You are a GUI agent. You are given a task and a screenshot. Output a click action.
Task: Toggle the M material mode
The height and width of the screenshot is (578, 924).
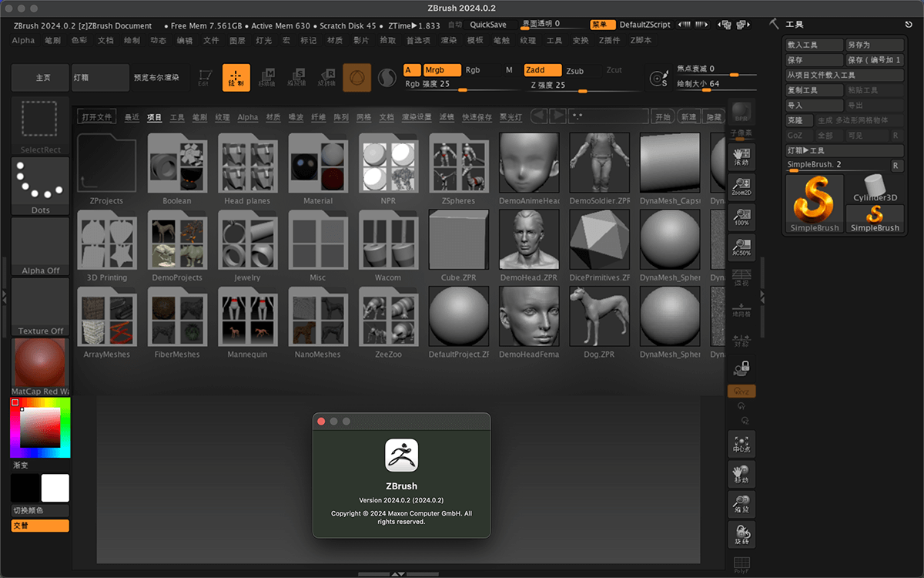pyautogui.click(x=509, y=70)
